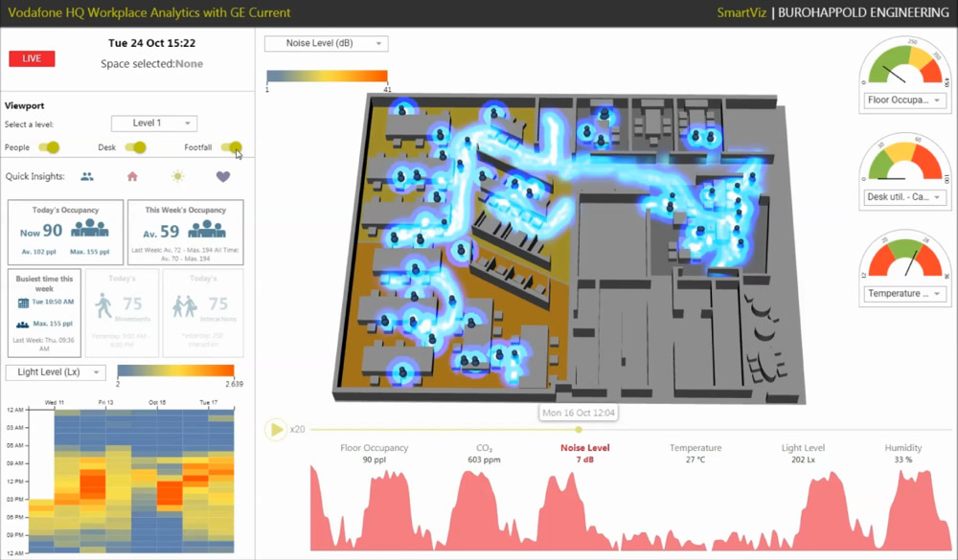Click the 'Quick Insights:' label

(x=34, y=176)
